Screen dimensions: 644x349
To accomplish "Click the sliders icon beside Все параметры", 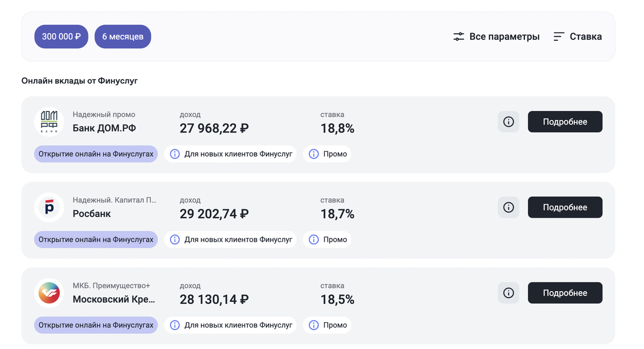I will [458, 36].
